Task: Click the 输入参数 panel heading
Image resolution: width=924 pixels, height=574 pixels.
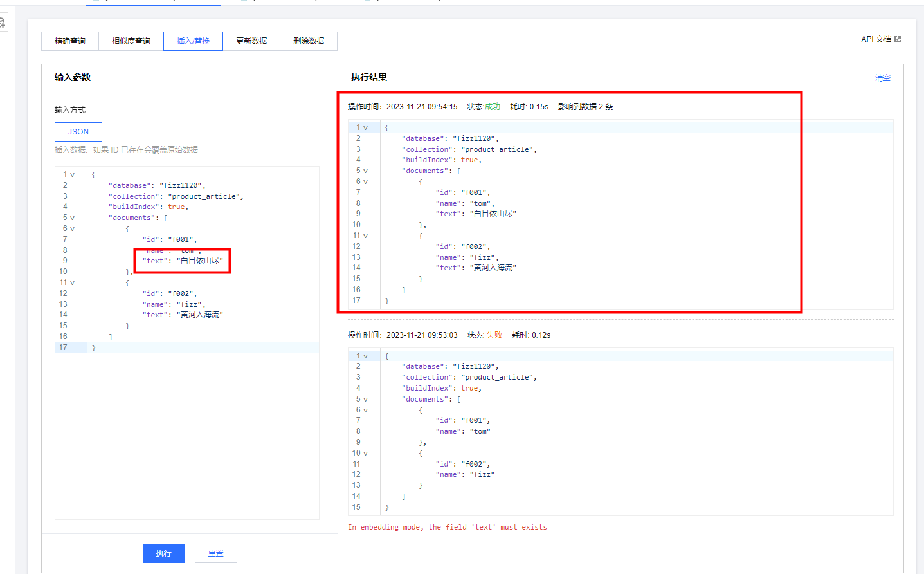Action: (73, 77)
